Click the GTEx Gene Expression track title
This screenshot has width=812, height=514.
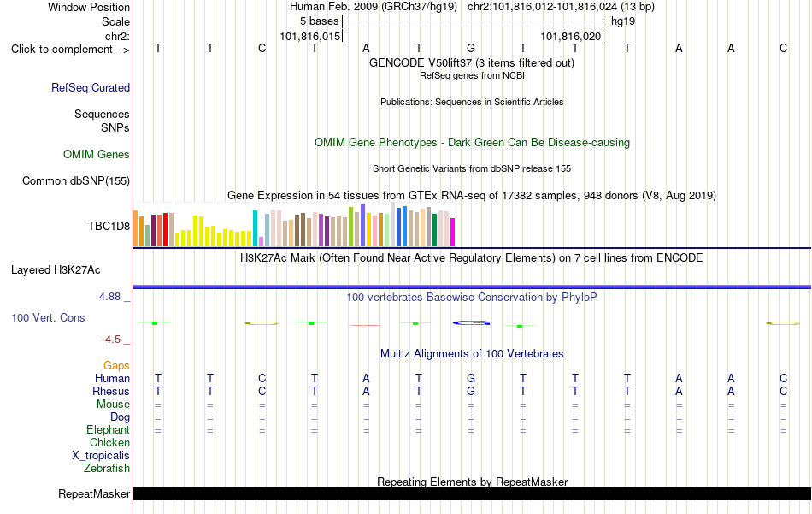pyautogui.click(x=472, y=195)
